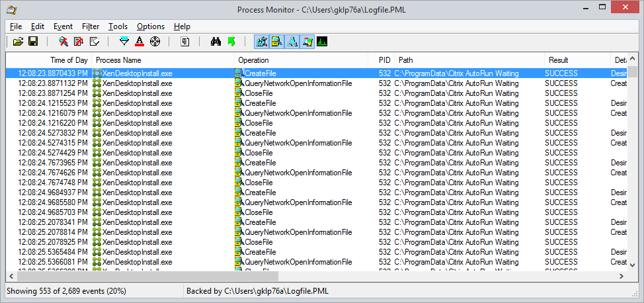Image resolution: width=644 pixels, height=303 pixels.
Task: Click the horizontal scrollbar thumb
Action: tap(148, 277)
